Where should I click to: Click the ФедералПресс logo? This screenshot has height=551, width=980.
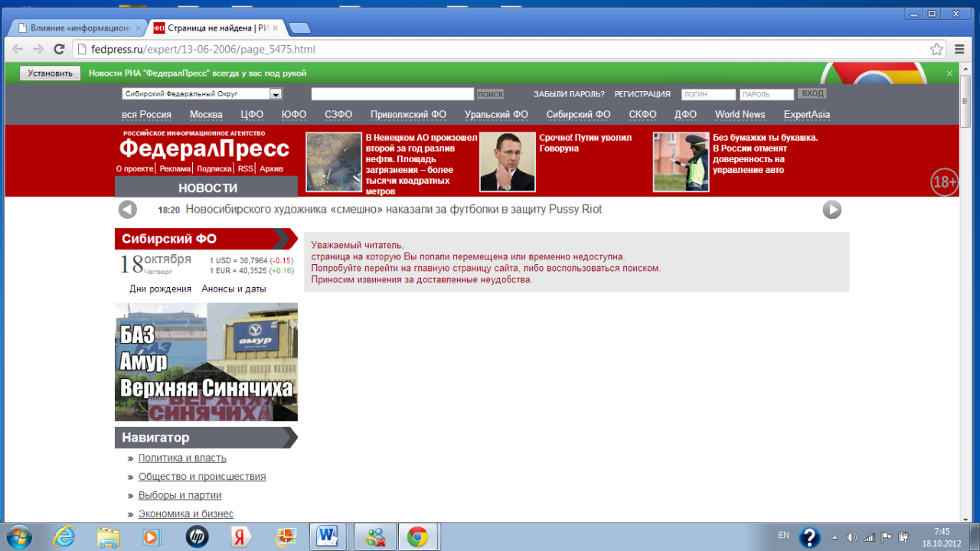[204, 148]
